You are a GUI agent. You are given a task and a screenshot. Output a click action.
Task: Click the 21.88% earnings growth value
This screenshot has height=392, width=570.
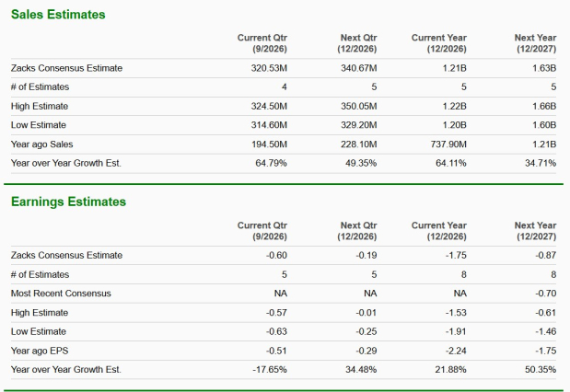click(x=451, y=370)
